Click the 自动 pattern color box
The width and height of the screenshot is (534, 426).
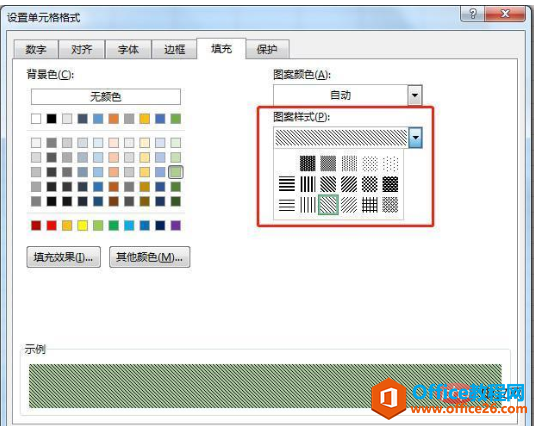(x=341, y=95)
